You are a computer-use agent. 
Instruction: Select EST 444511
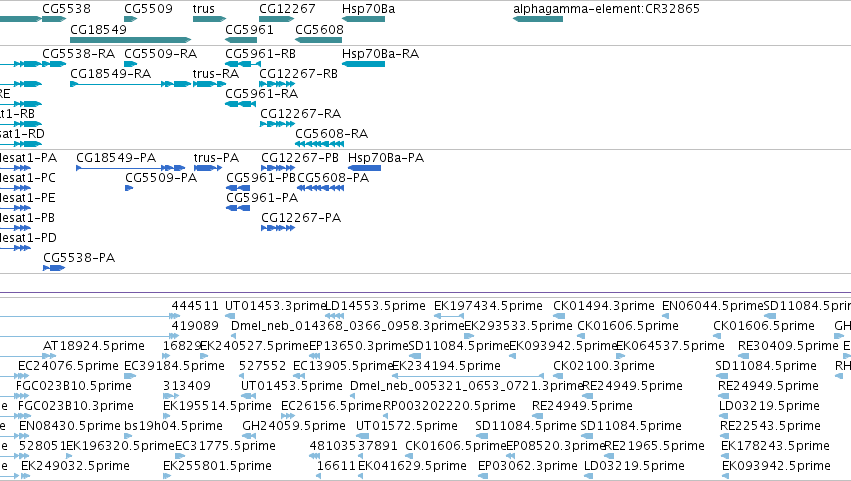pyautogui.click(x=174, y=316)
